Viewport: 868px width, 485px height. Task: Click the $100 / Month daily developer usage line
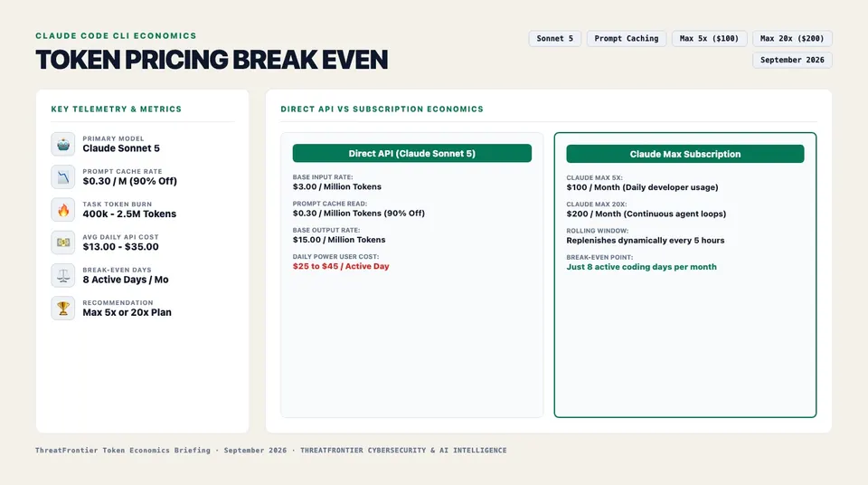(642, 187)
